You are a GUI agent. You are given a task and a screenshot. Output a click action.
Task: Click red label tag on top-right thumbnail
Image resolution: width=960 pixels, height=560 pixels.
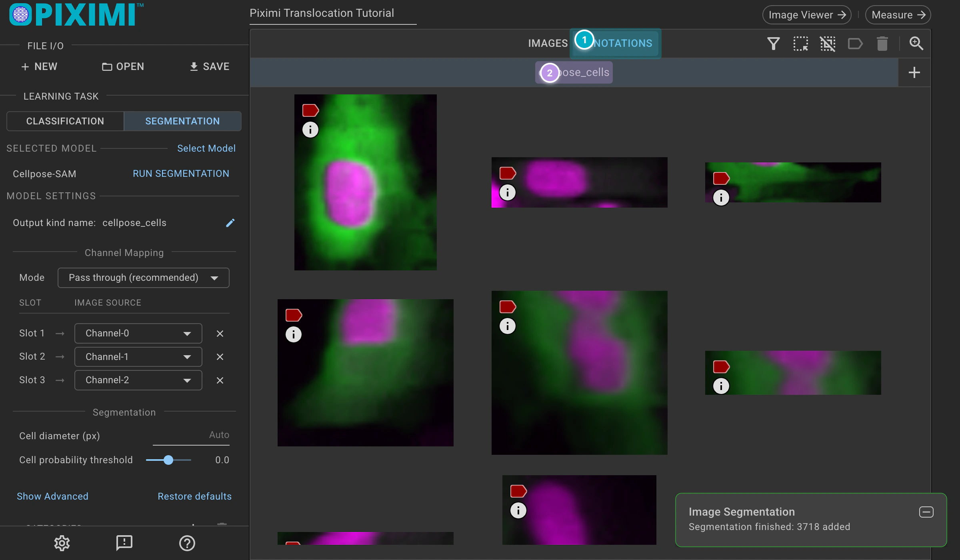click(x=721, y=178)
